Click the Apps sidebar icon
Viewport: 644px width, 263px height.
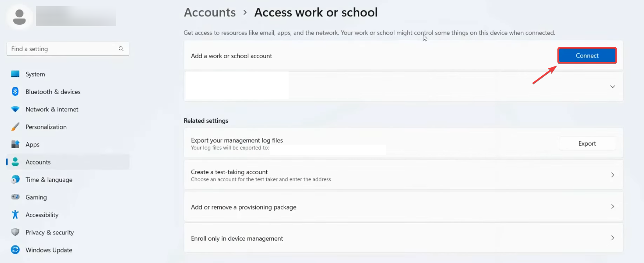[x=15, y=144]
